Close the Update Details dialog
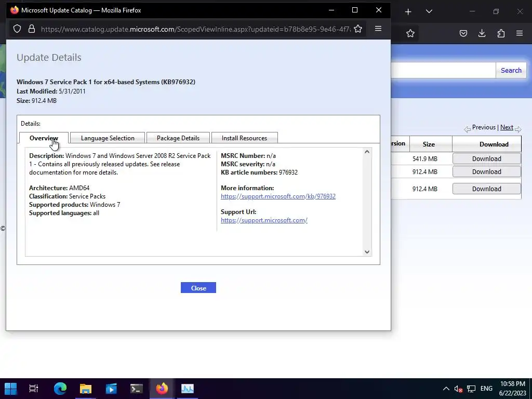532x399 pixels. 198,288
